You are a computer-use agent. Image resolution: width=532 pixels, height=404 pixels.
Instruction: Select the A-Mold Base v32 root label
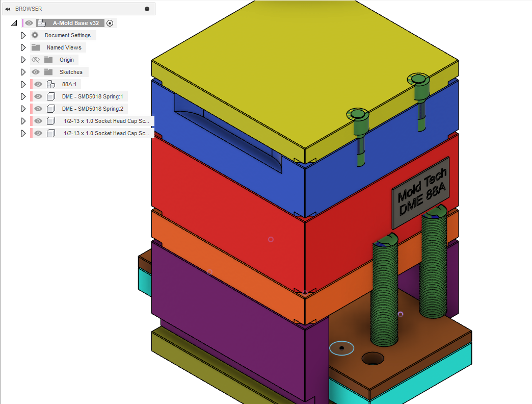pyautogui.click(x=75, y=23)
